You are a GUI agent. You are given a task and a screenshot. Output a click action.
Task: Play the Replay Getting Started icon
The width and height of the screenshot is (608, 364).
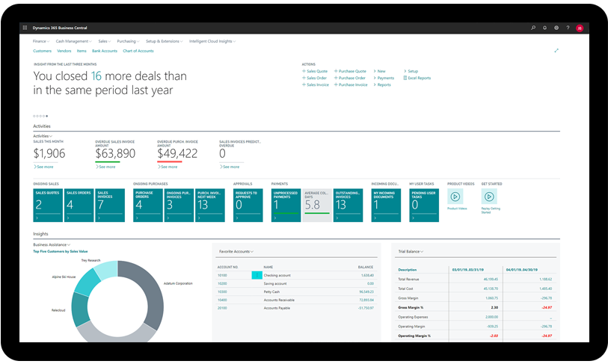click(489, 197)
